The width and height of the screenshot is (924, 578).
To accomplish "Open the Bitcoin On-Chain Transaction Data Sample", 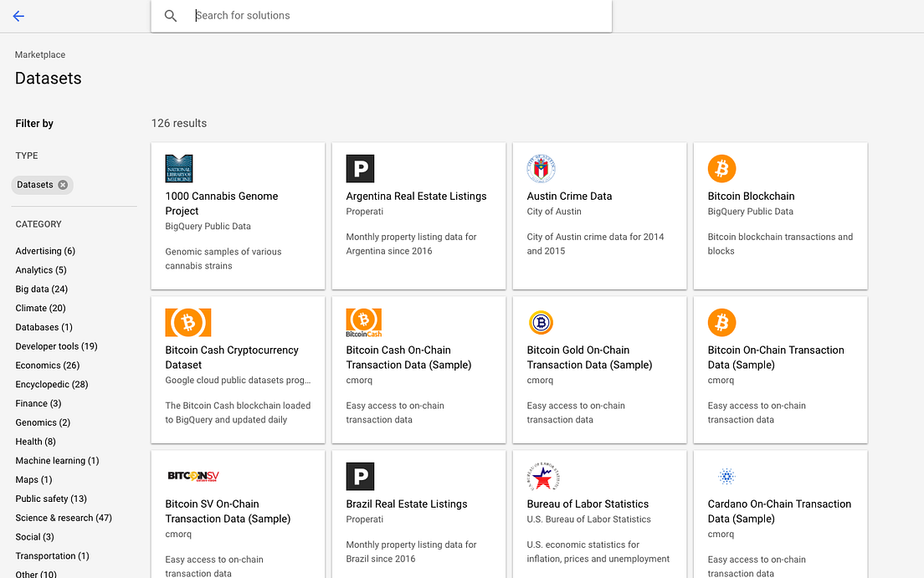I will 778,357.
